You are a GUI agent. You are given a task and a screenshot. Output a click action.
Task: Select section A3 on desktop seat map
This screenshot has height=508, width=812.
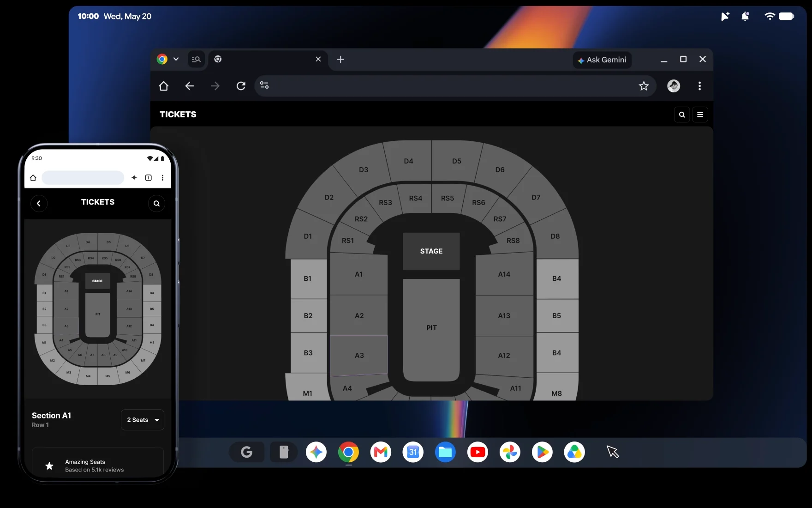point(359,355)
